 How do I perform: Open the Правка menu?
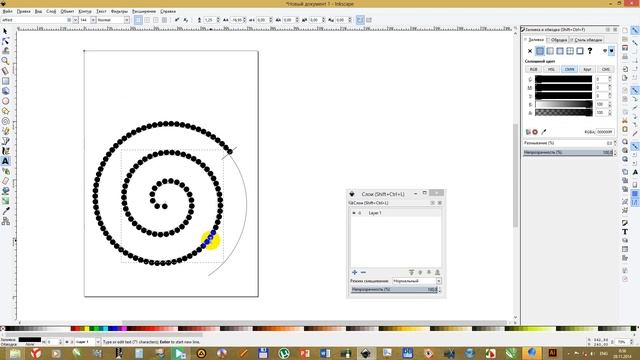(x=23, y=11)
